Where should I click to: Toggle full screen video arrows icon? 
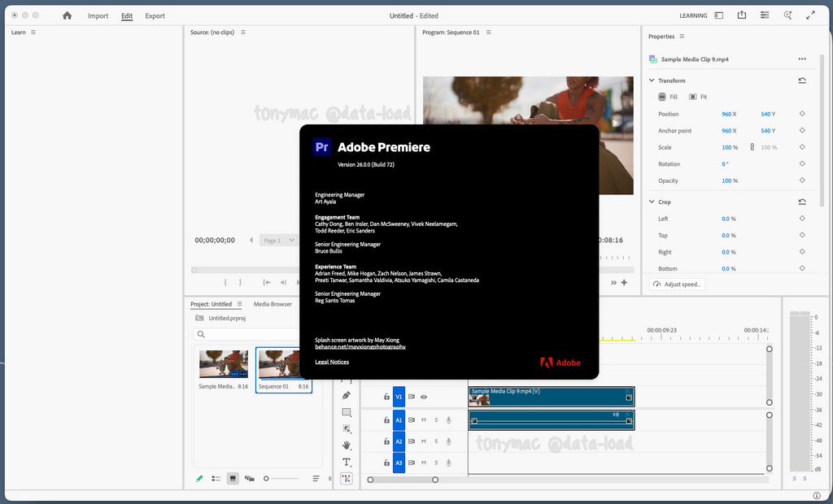[x=810, y=15]
